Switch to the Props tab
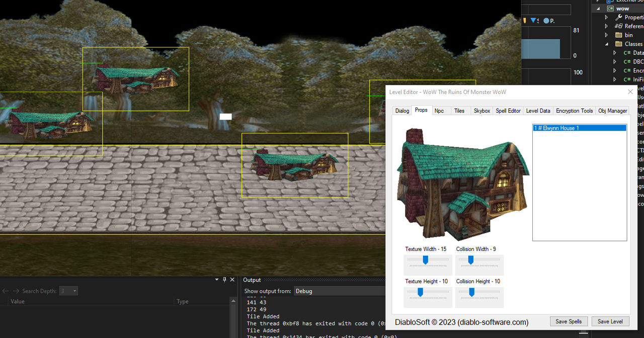 tap(421, 110)
